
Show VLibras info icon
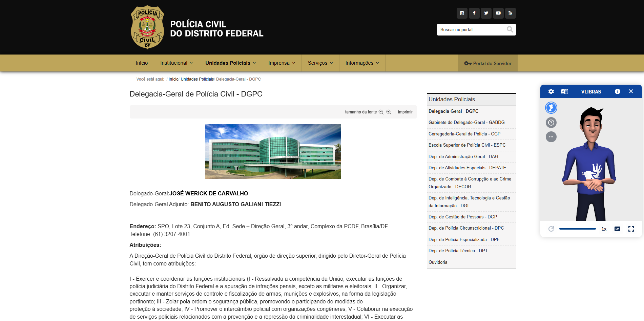(x=618, y=91)
